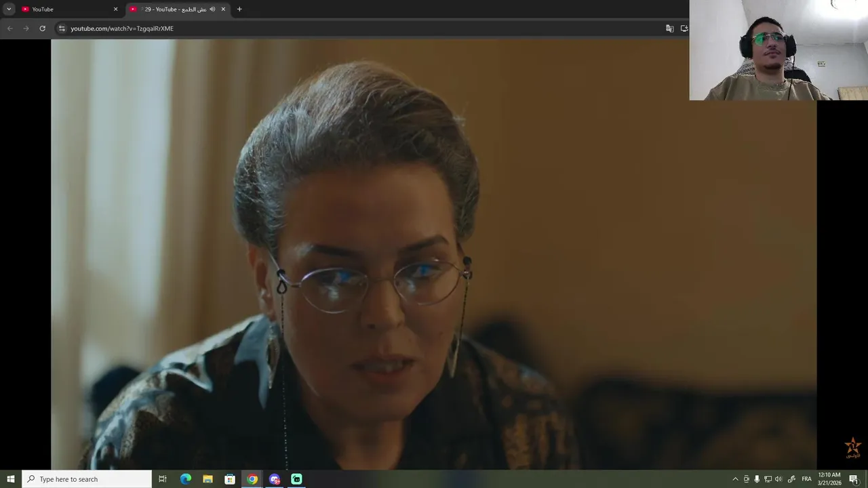Open the clock showing 12:10 AM
This screenshot has width=868, height=488.
click(829, 479)
